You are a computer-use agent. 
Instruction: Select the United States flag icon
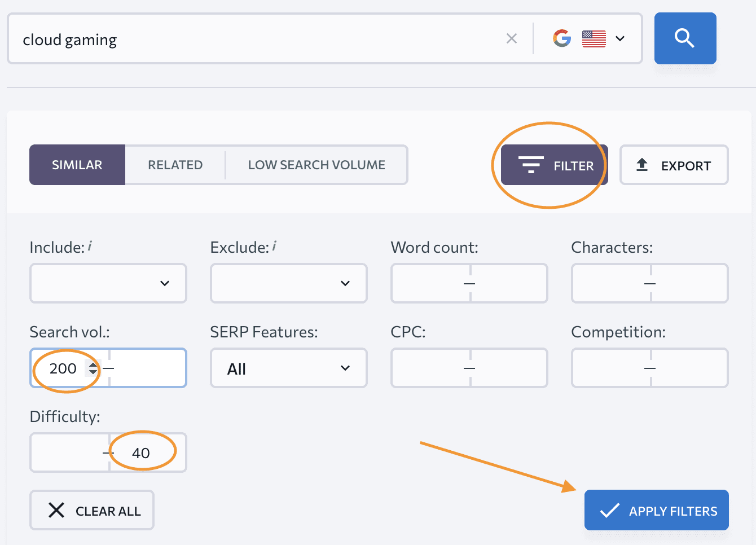point(594,38)
